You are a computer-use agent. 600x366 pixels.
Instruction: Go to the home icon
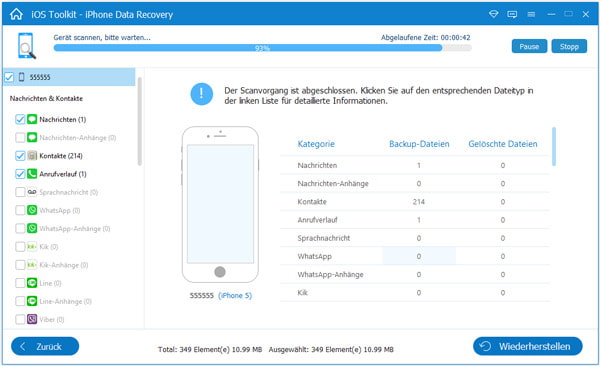[16, 14]
